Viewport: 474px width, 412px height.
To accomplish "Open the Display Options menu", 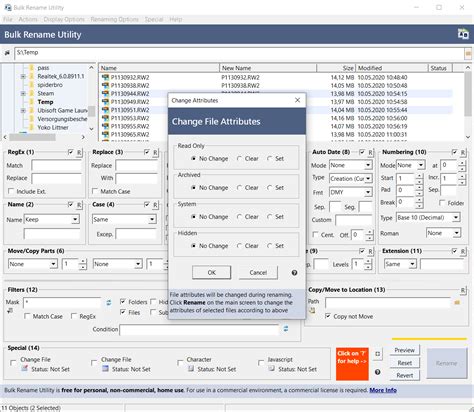I will point(64,19).
